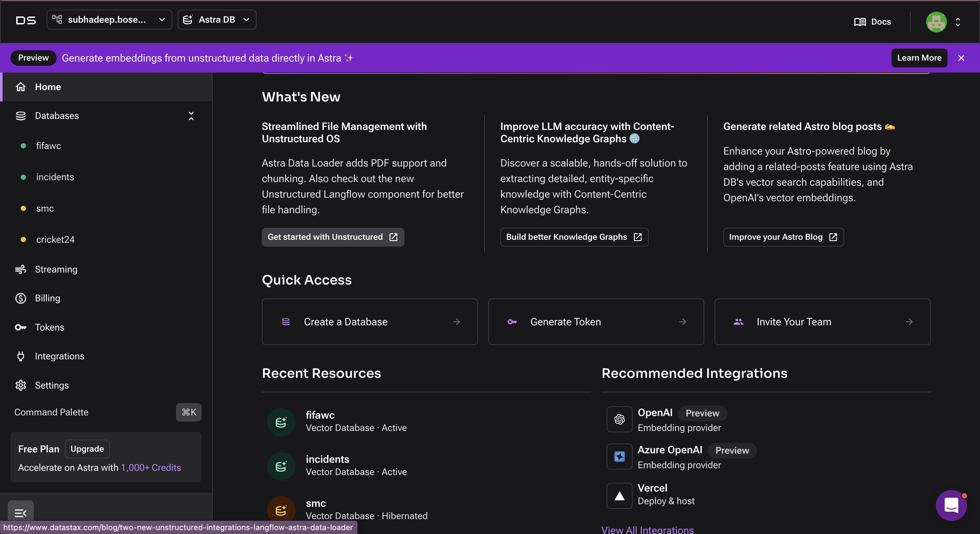The image size is (980, 534).
Task: Open the Command Palette
Action: (51, 412)
